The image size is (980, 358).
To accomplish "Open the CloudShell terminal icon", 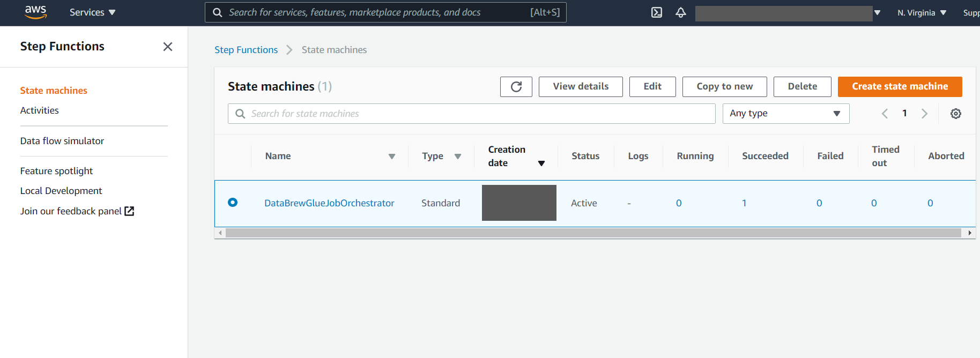I will tap(657, 12).
